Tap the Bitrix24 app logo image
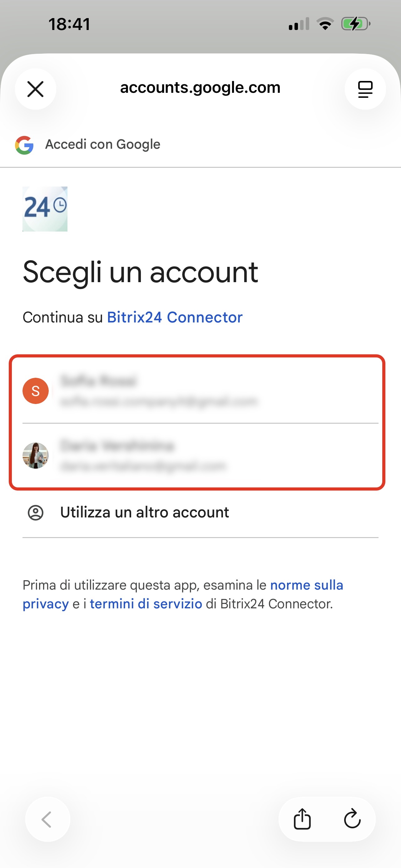This screenshot has height=868, width=401. point(45,209)
